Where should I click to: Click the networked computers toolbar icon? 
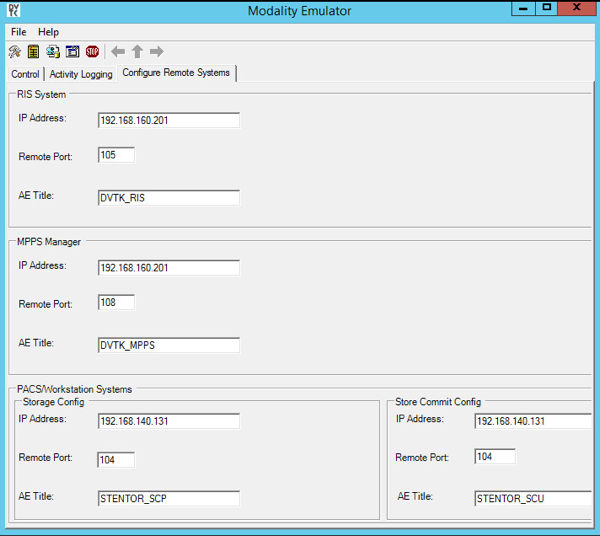(53, 52)
